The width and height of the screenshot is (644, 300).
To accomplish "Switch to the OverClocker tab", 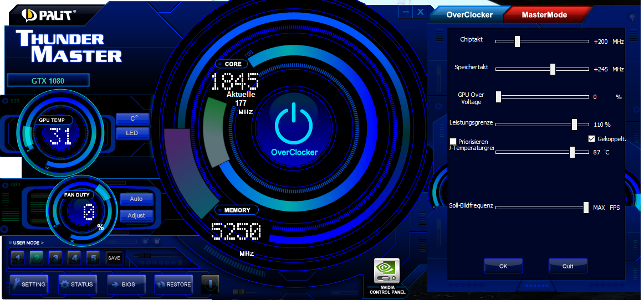I will coord(469,15).
